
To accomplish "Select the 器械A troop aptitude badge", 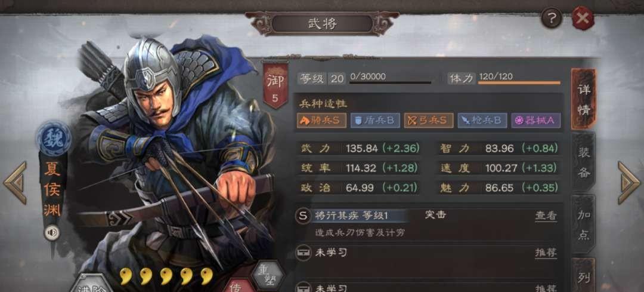I will (x=536, y=121).
